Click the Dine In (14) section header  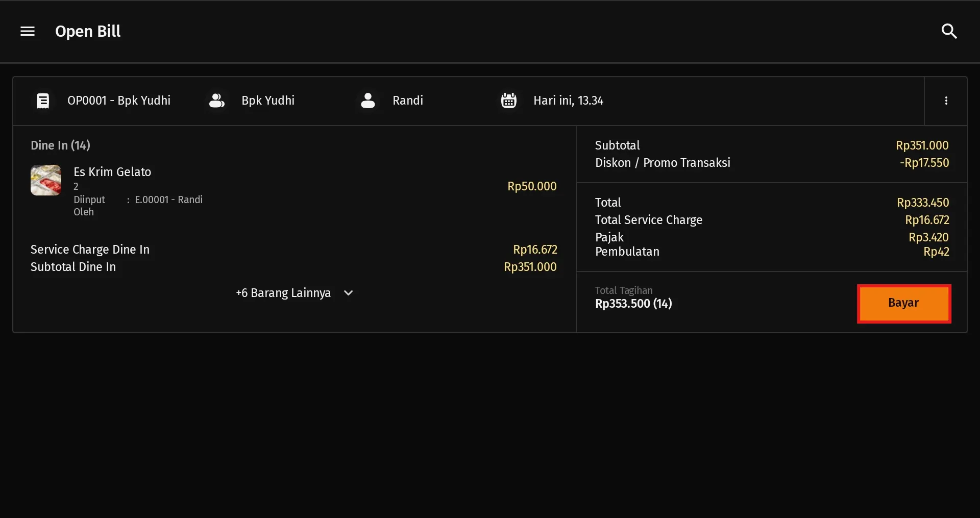click(x=60, y=145)
